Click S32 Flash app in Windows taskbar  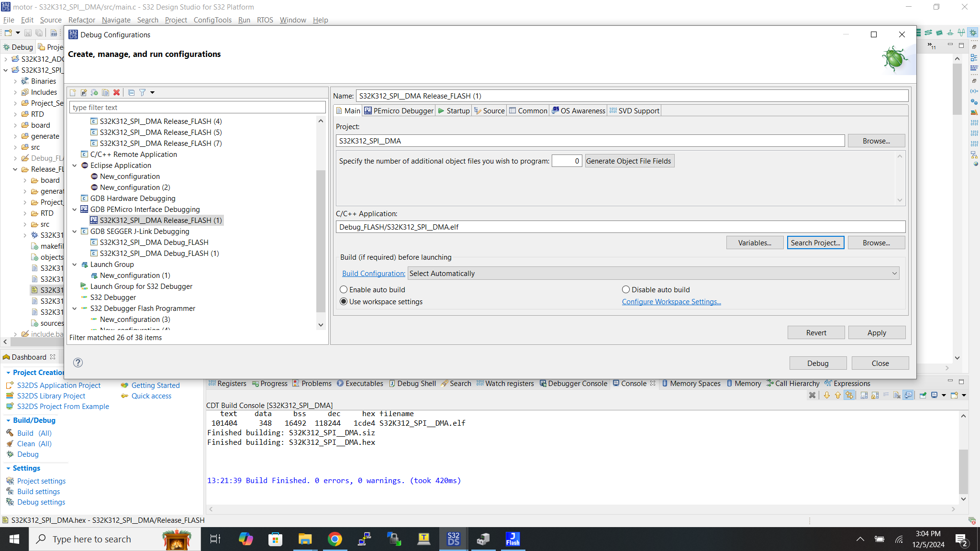[512, 539]
